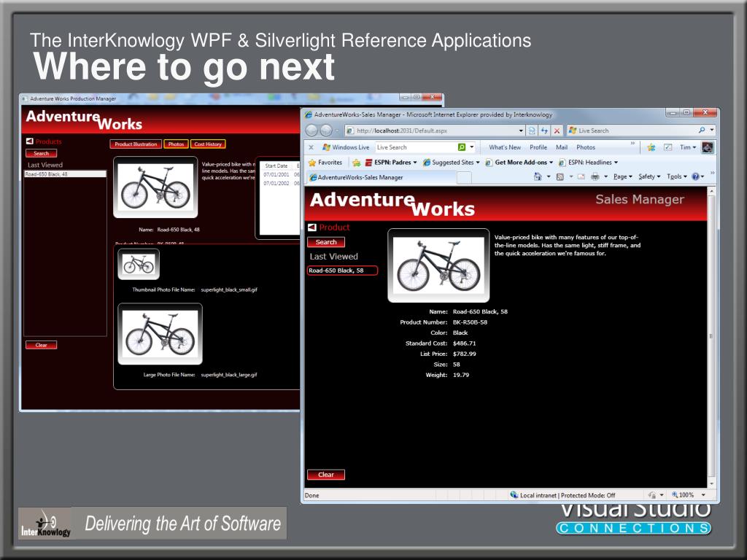Click the Windows Live logo button
The image size is (747, 560).
346,147
